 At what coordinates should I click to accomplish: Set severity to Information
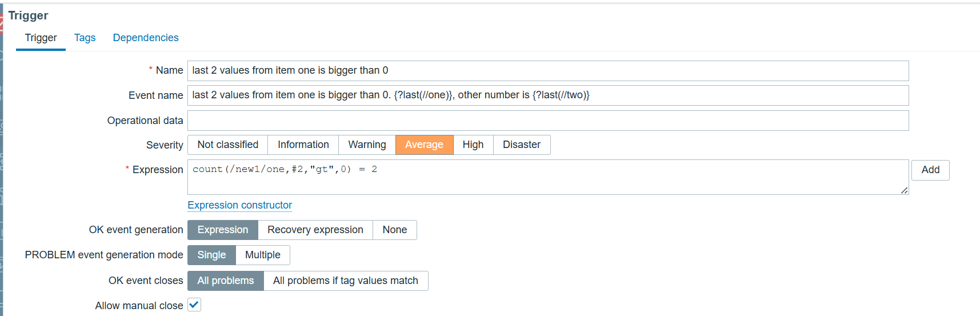coord(303,145)
